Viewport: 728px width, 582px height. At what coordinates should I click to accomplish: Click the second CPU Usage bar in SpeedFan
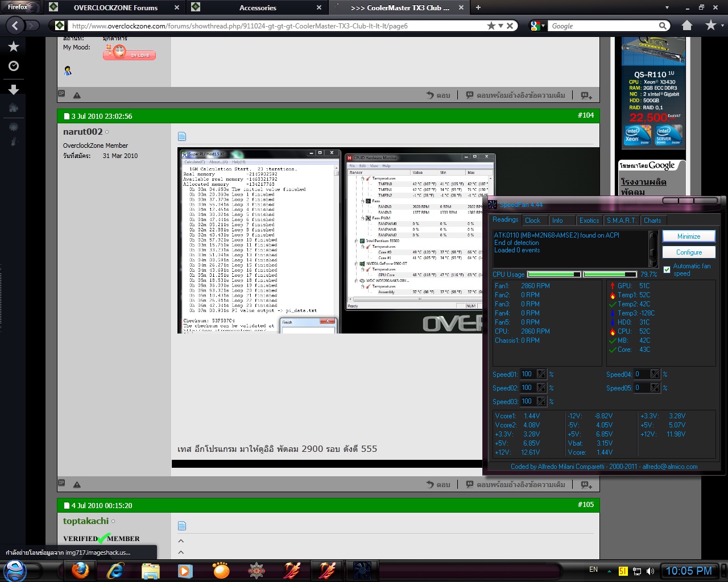point(610,275)
